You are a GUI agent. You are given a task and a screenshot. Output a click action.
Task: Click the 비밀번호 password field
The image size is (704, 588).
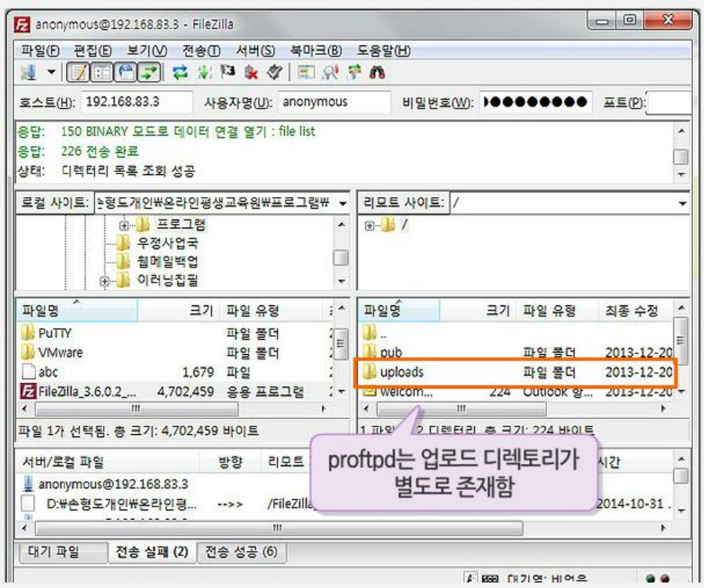535,102
